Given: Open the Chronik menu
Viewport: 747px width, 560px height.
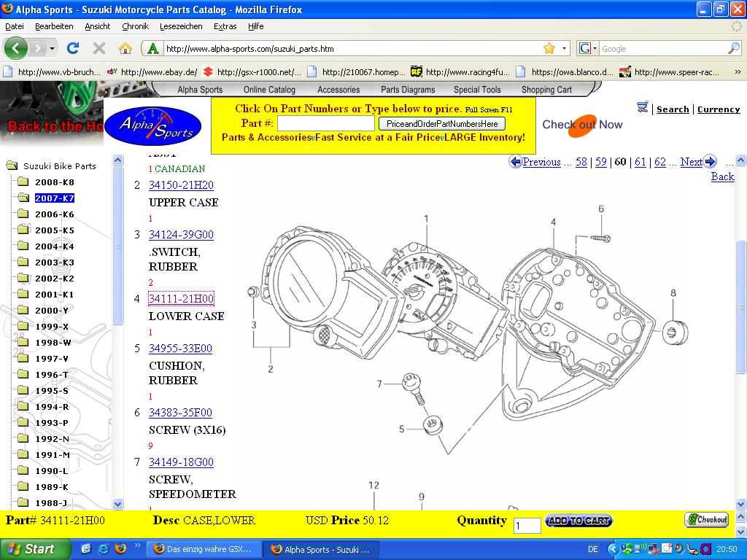Looking at the screenshot, I should tap(135, 26).
